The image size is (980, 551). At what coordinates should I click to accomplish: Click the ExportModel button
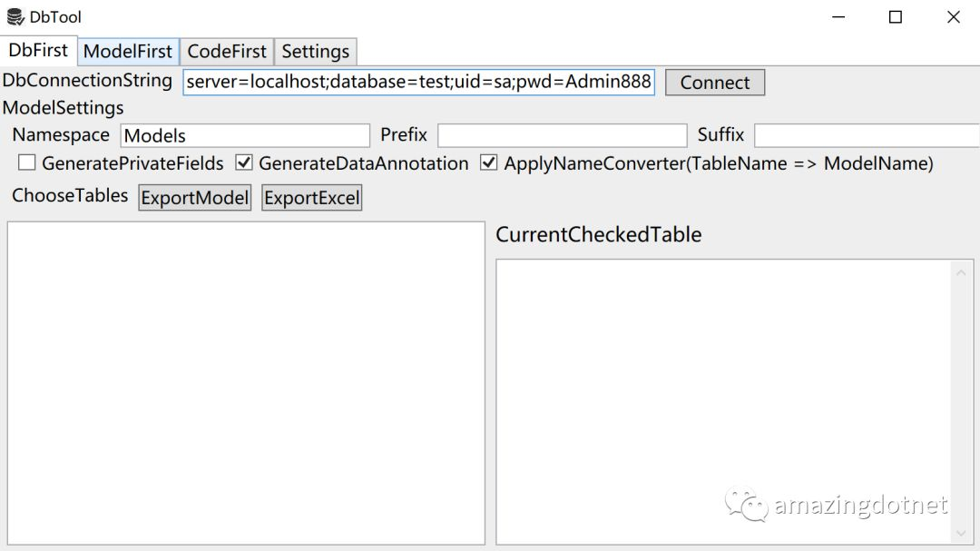click(195, 198)
